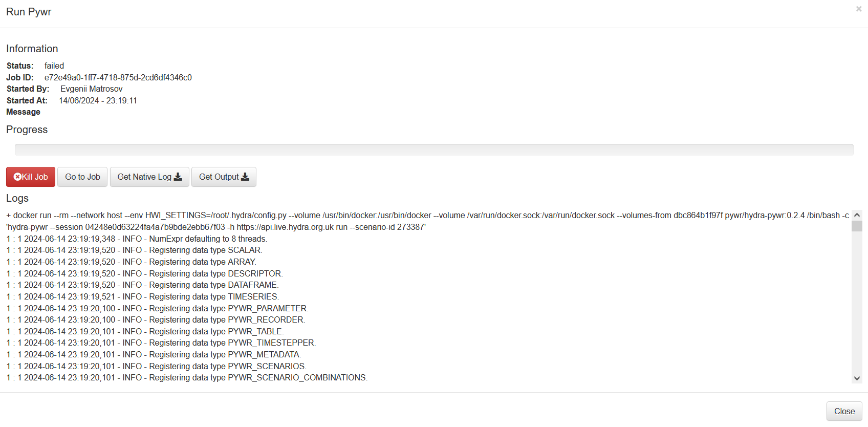Select the PYWR_PARAMETER registration log line
Viewport: 868px width, 427px height.
pyautogui.click(x=158, y=308)
